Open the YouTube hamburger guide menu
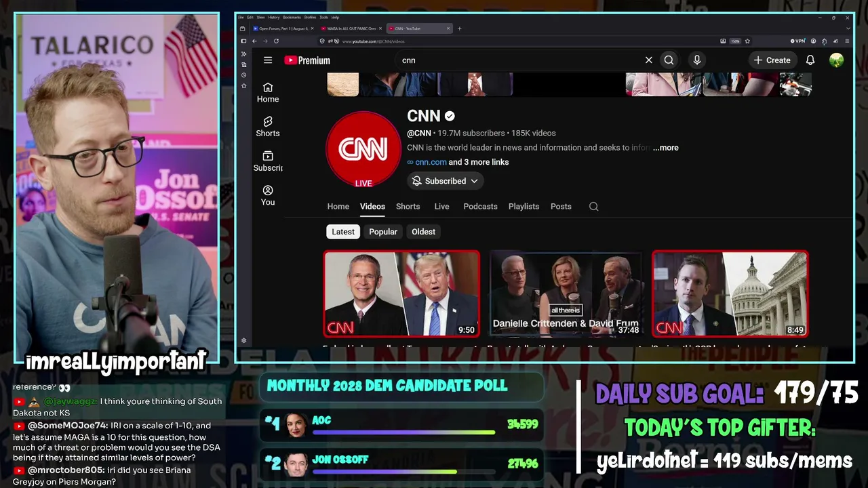 [268, 60]
